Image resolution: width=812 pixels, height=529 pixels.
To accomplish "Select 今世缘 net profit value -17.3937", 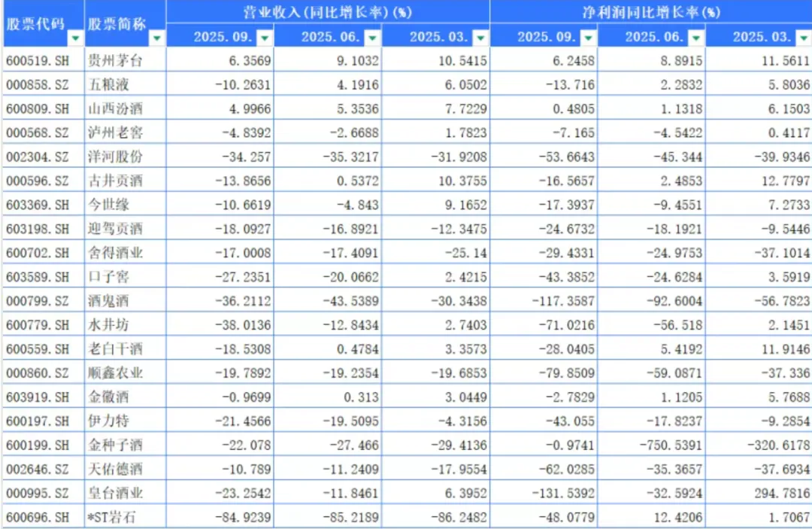I will pyautogui.click(x=544, y=205).
